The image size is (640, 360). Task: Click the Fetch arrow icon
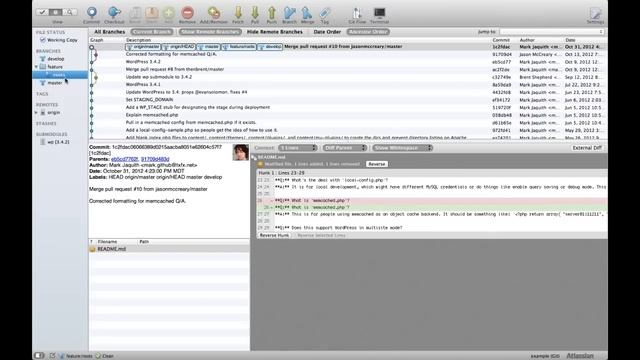tap(238, 13)
